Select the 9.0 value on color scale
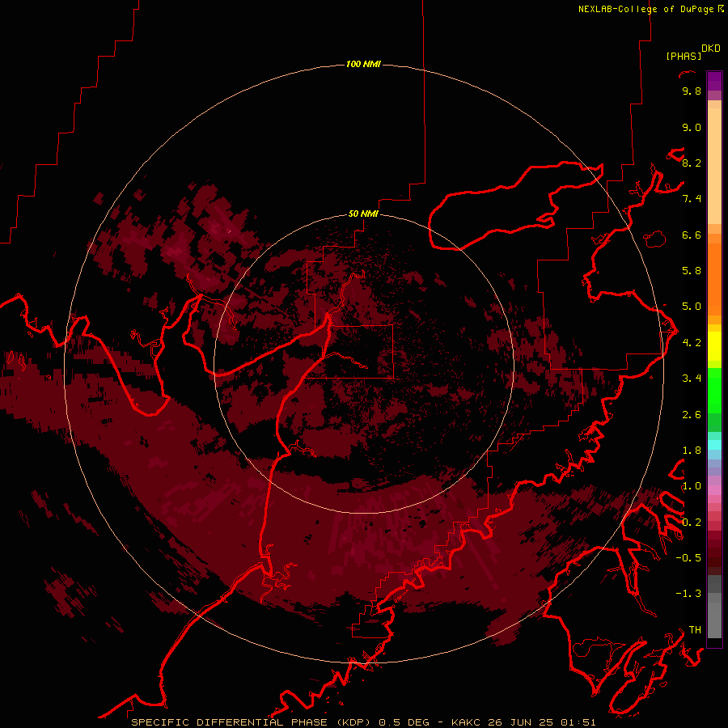 pyautogui.click(x=692, y=127)
